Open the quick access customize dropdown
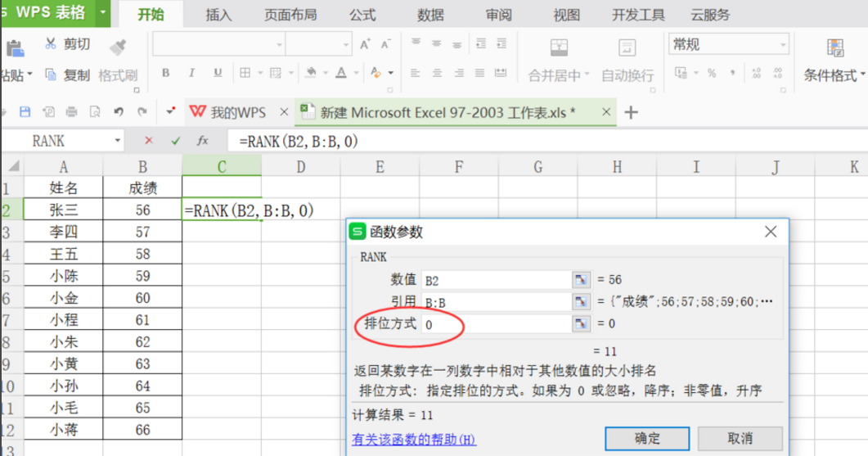868x456 pixels. [170, 111]
